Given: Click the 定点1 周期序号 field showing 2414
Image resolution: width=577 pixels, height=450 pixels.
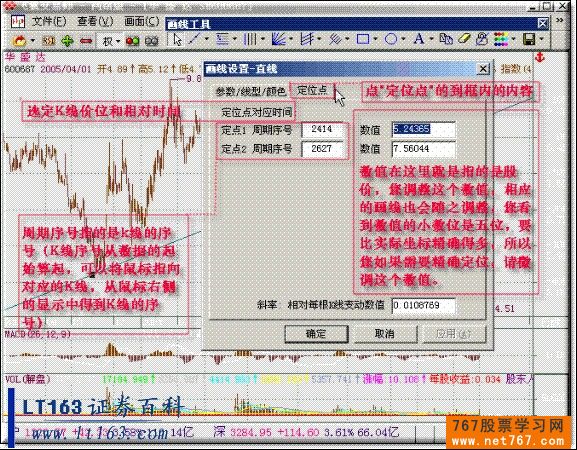Looking at the screenshot, I should coord(323,130).
